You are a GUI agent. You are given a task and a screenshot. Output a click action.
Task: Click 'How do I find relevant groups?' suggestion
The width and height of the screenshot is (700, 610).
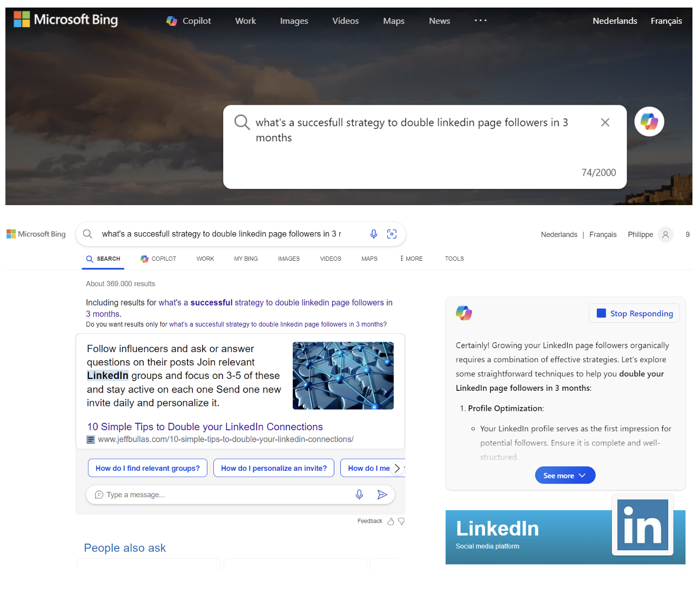pos(147,468)
